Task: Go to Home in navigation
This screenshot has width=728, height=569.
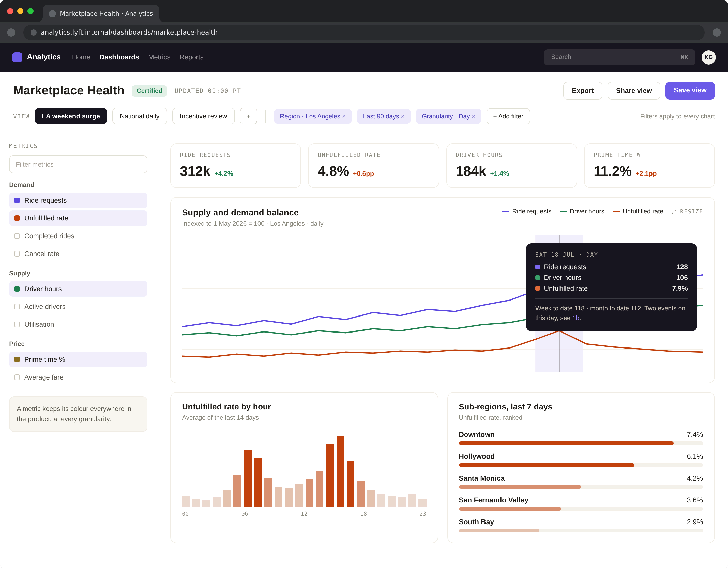Action: coord(81,57)
